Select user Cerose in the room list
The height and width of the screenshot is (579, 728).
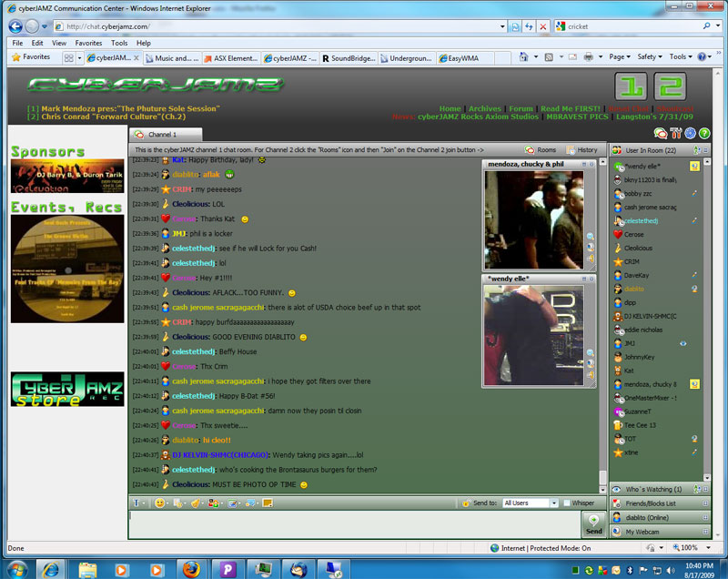[x=633, y=235]
